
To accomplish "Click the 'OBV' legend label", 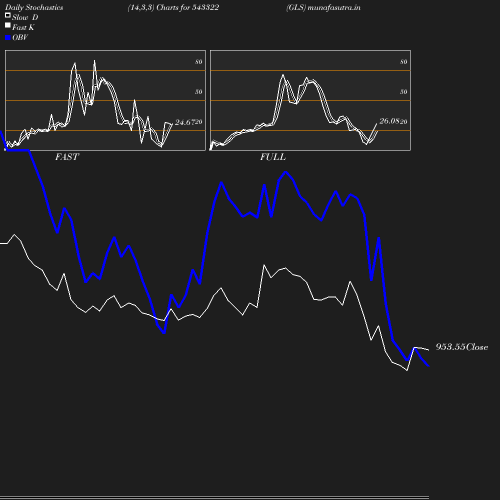I will point(20,38).
